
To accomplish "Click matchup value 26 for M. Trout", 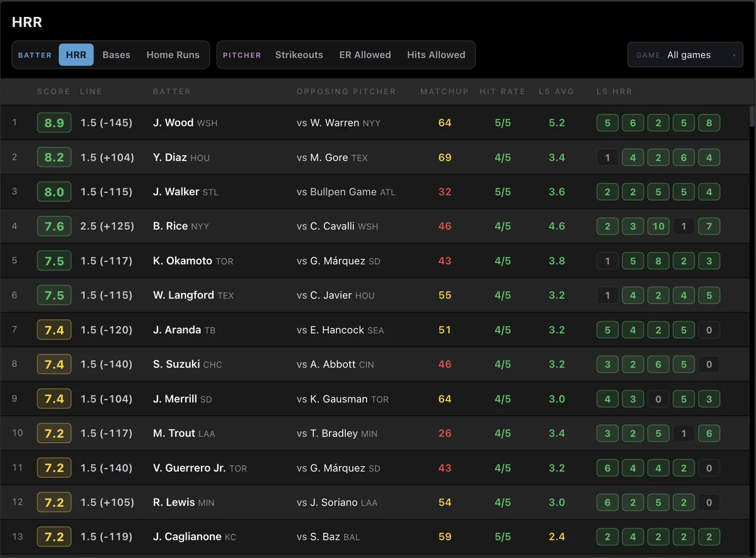I will point(445,433).
